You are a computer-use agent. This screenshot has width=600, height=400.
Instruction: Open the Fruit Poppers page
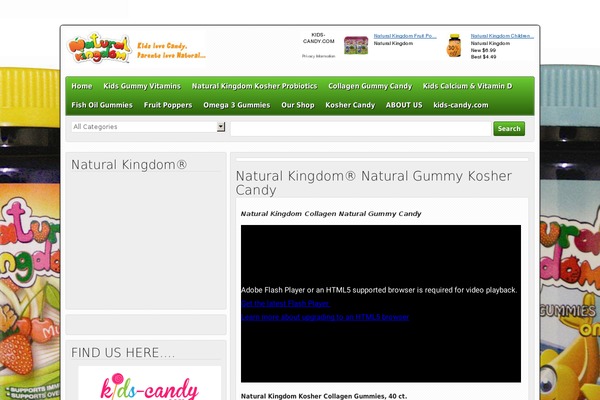[168, 105]
